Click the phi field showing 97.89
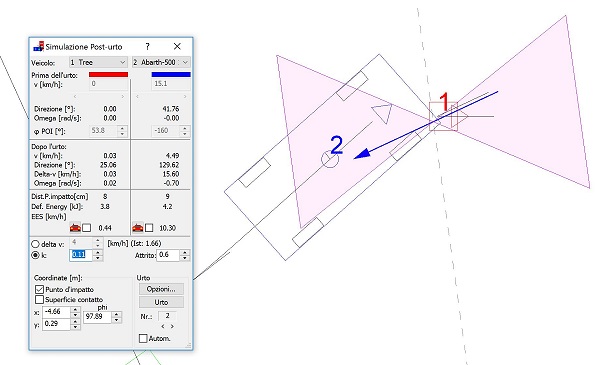Viewport: 600px width, 365px height. [98, 317]
